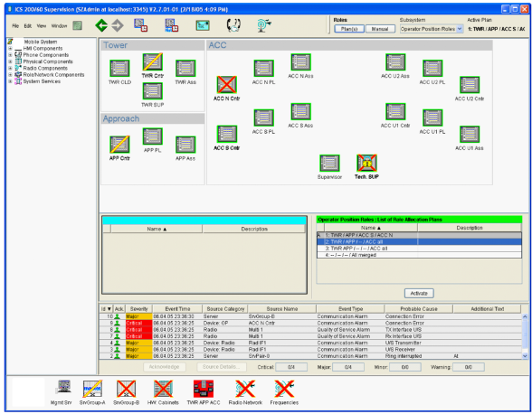Click the Source Details button
Screen dimensions: 532x414
(221, 367)
